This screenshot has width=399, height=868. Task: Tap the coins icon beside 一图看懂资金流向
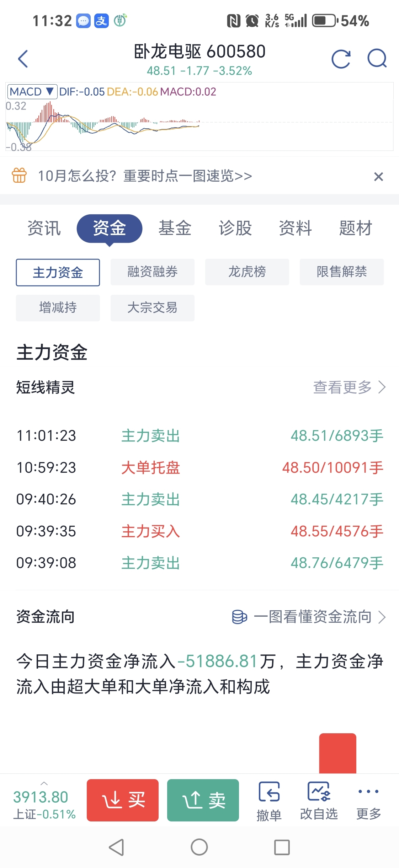(239, 617)
